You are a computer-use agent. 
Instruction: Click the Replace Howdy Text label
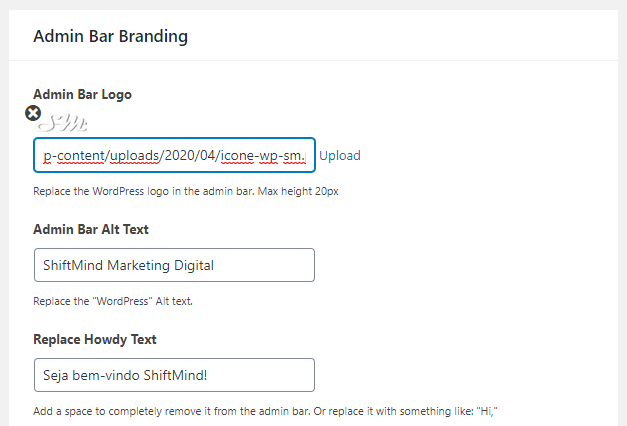pyautogui.click(x=96, y=338)
